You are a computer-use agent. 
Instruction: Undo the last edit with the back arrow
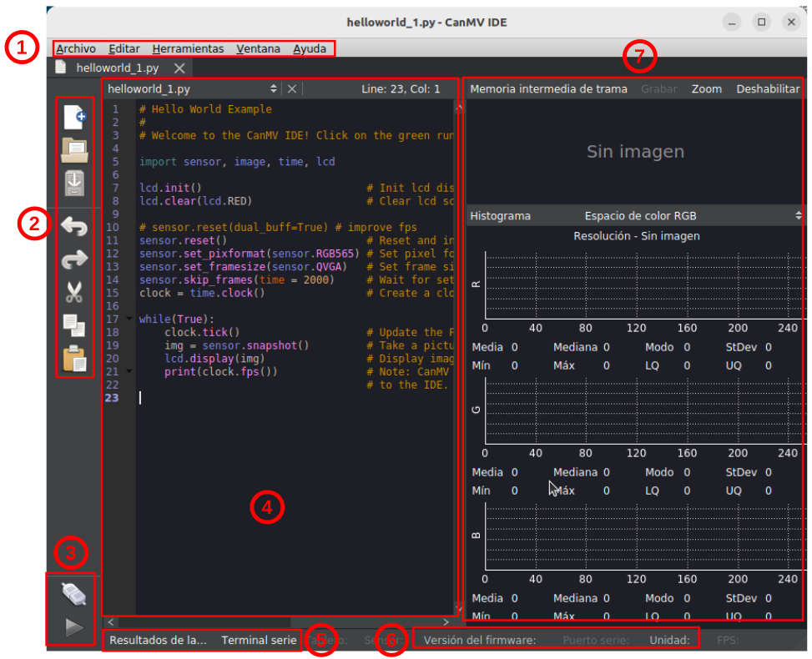74,226
